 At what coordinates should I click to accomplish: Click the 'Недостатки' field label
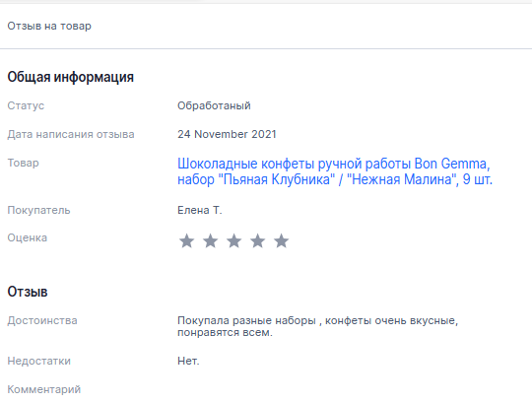click(39, 361)
